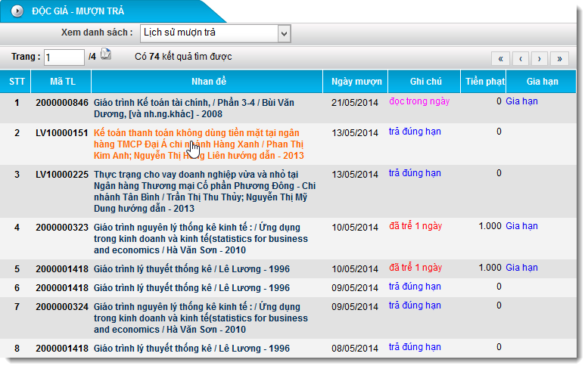Click trả đúng hạn note for LV10000151
This screenshot has height=369, width=588.
415,132
